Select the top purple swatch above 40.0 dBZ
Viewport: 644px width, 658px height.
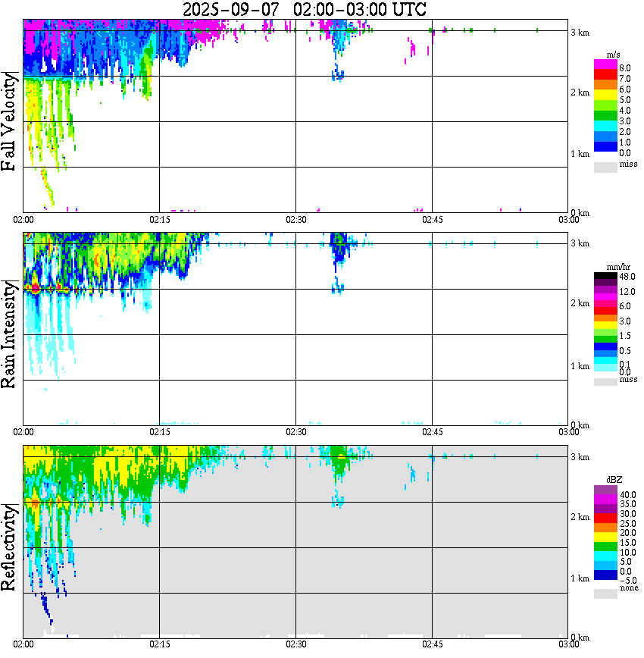click(x=605, y=490)
